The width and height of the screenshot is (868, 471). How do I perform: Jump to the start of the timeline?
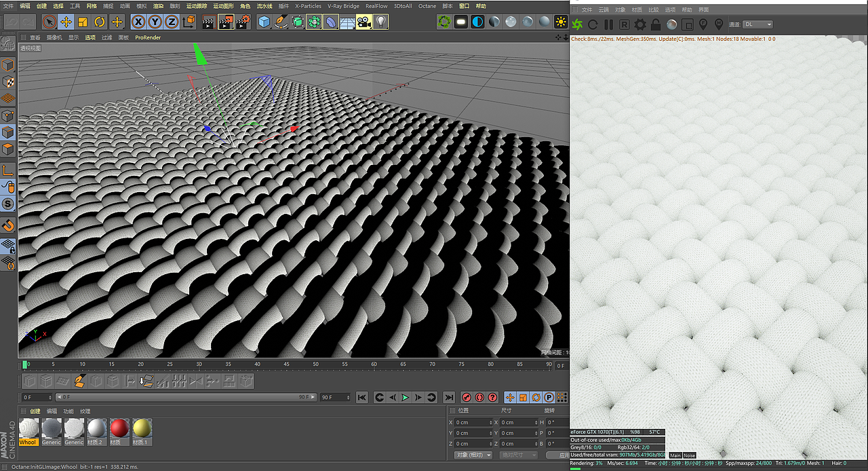pos(362,397)
